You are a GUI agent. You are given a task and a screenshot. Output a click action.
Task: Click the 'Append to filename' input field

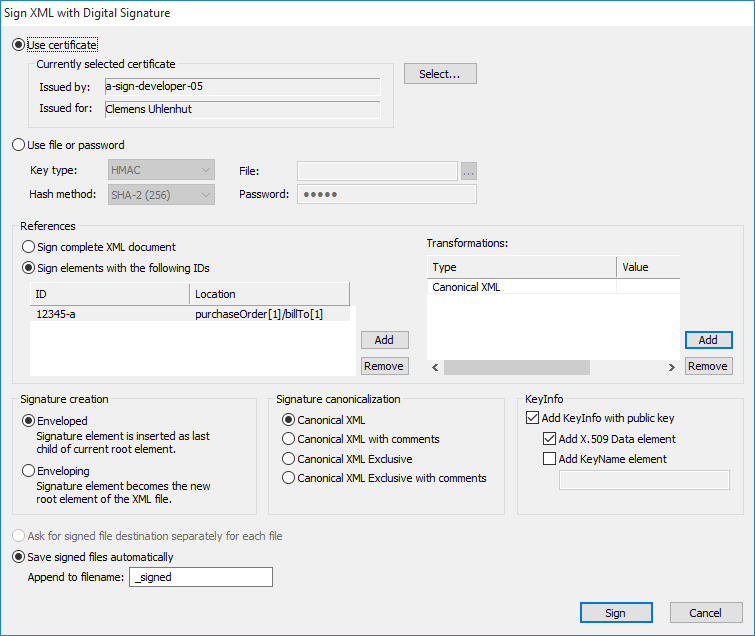click(x=201, y=577)
